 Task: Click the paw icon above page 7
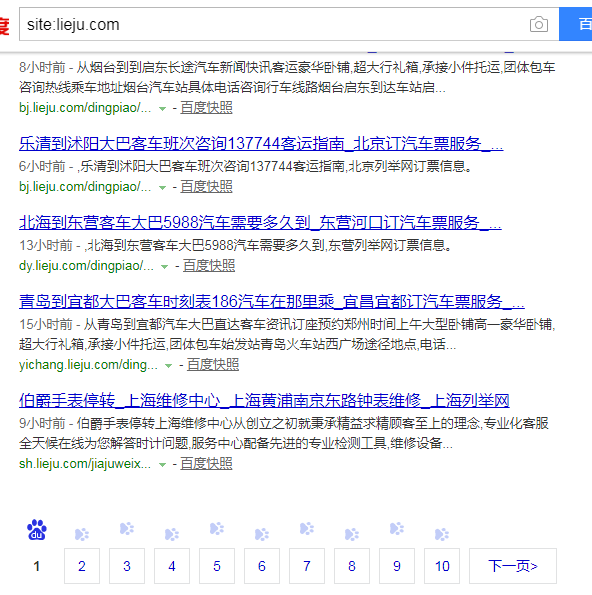(307, 529)
